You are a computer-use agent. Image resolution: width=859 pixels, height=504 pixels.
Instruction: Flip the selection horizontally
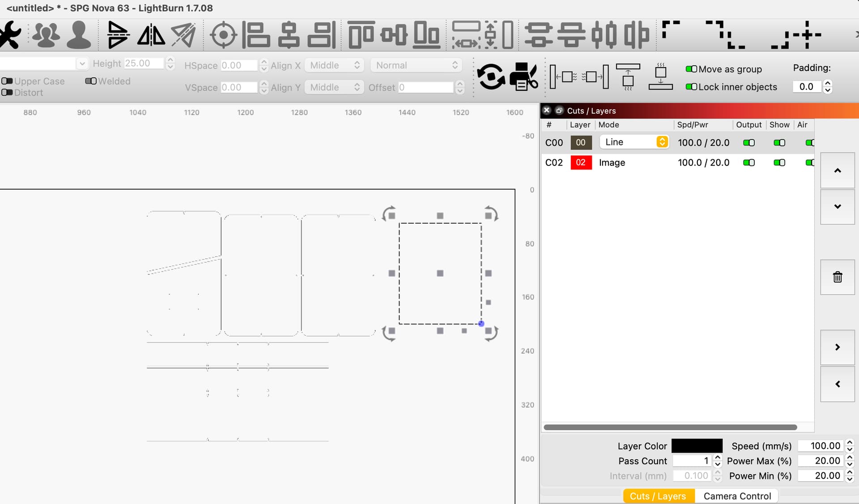pos(151,34)
